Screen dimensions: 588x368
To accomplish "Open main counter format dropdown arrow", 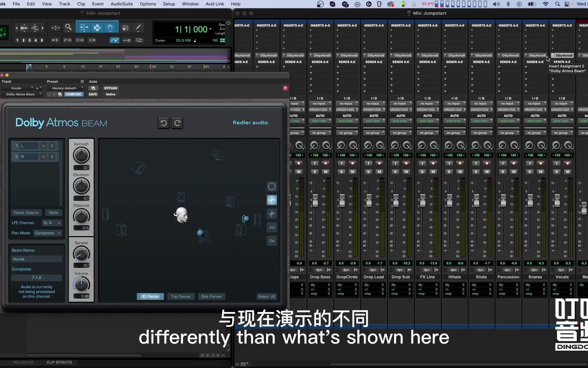I will pos(211,29).
